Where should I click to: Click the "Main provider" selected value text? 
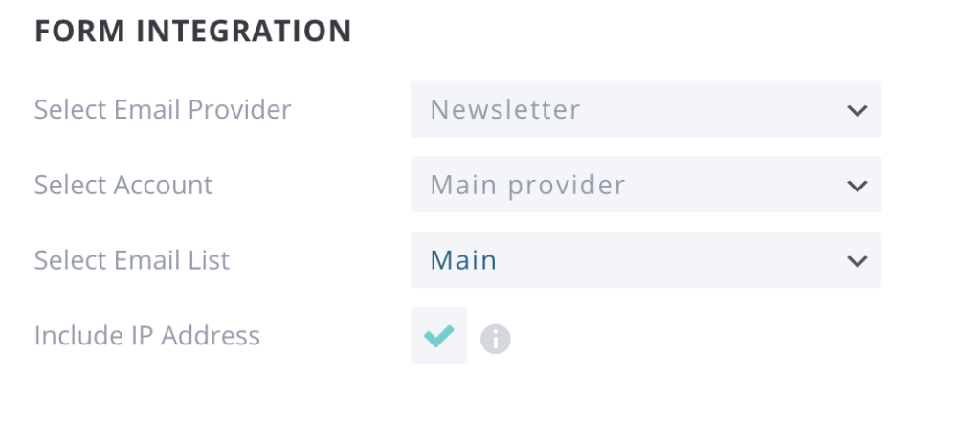coord(527,185)
